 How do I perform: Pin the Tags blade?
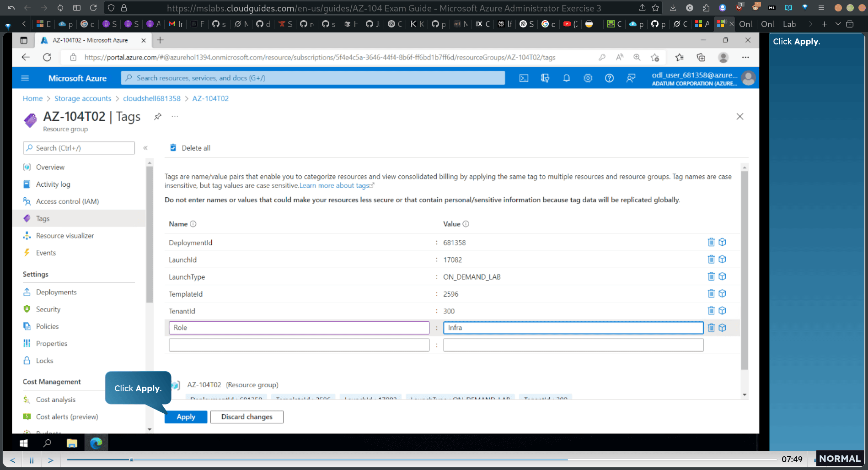(158, 116)
